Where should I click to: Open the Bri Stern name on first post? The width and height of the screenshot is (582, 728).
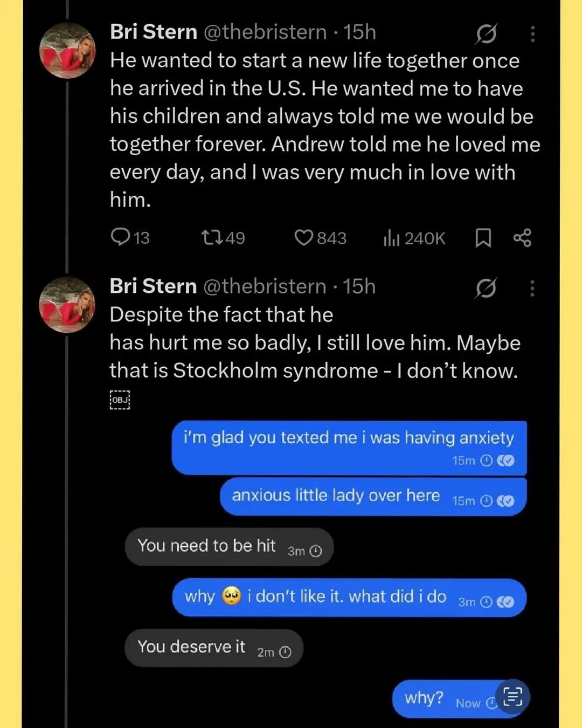(x=154, y=32)
